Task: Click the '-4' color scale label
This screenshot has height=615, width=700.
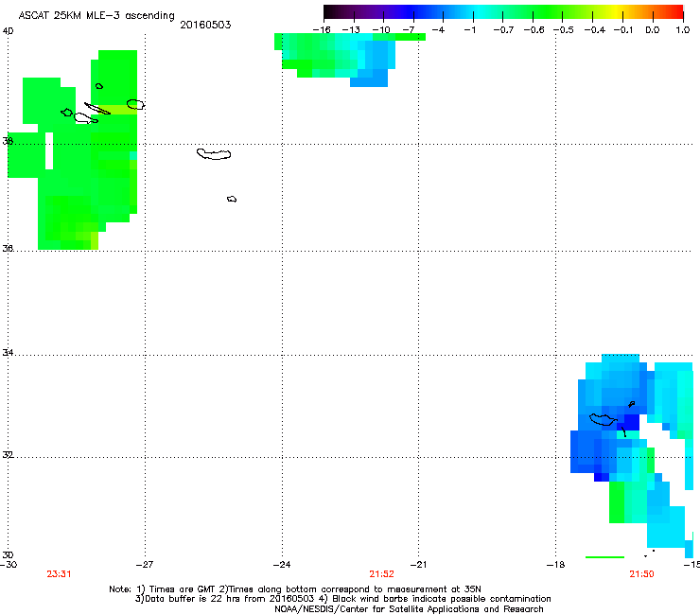Action: coord(438,30)
